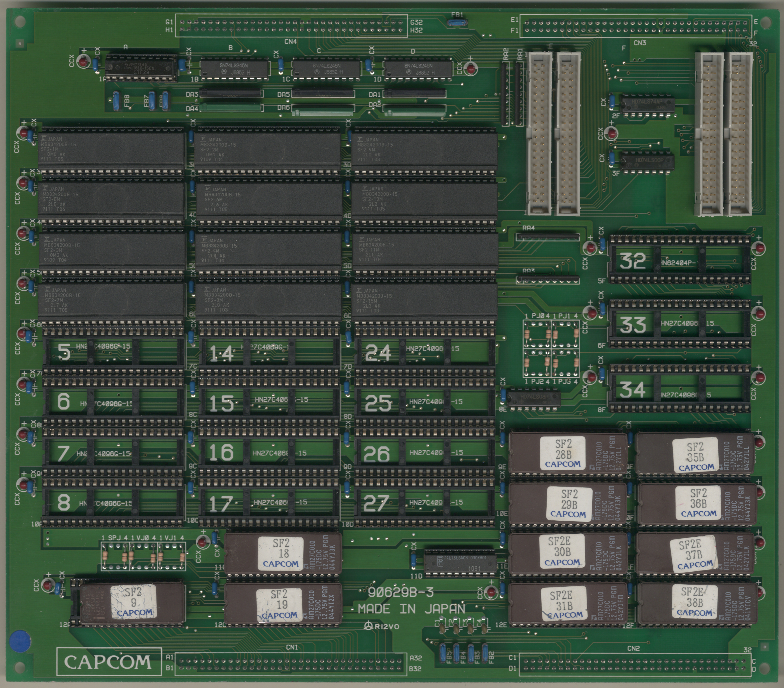The image size is (784, 688).
Task: Click empty socket number 15
Action: [x=269, y=401]
